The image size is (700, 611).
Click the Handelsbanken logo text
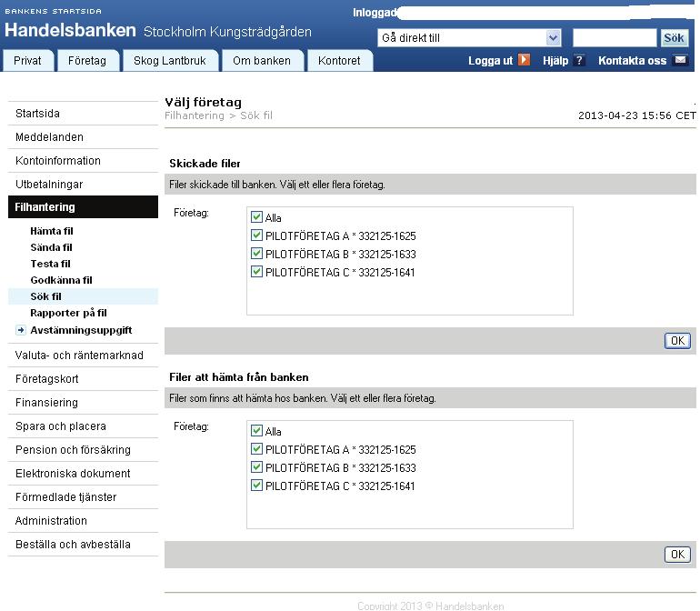click(x=70, y=30)
